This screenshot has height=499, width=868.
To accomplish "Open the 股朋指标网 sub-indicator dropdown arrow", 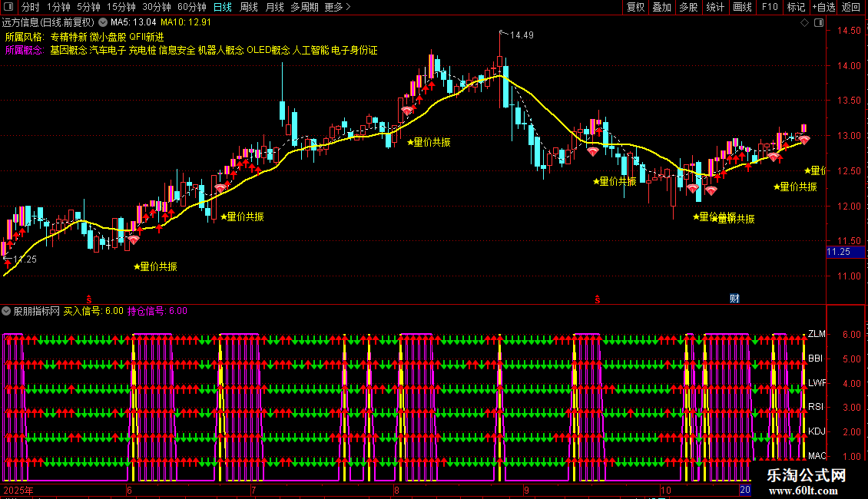I will (x=6, y=311).
